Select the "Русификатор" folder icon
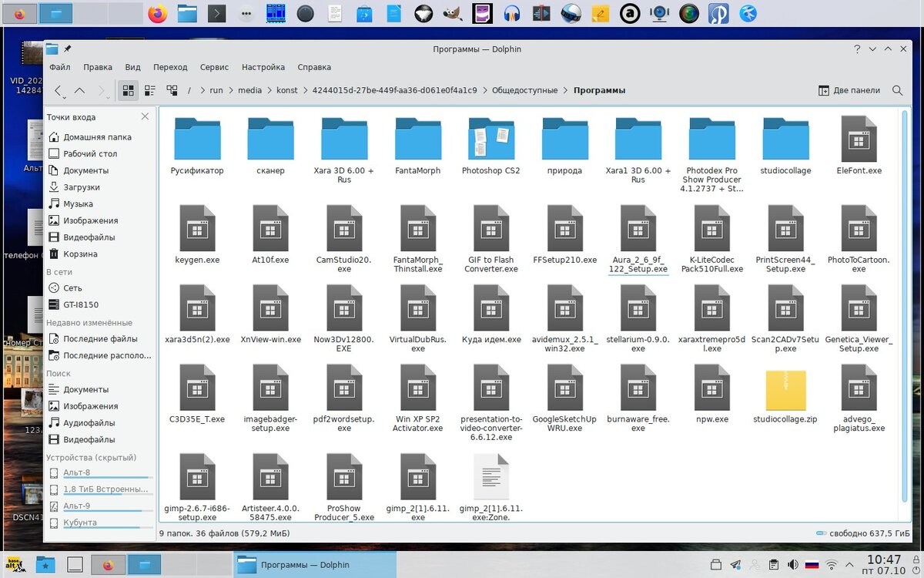This screenshot has width=924, height=578. 197,139
